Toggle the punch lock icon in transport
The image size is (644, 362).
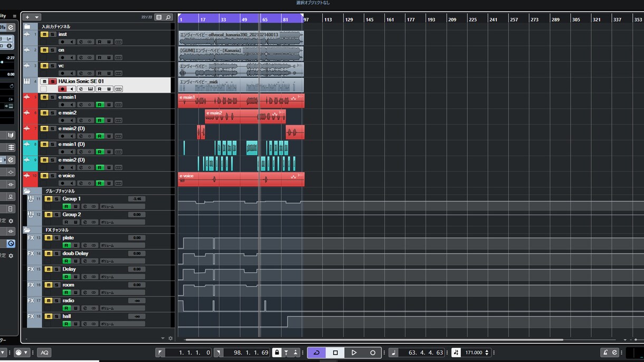277,353
